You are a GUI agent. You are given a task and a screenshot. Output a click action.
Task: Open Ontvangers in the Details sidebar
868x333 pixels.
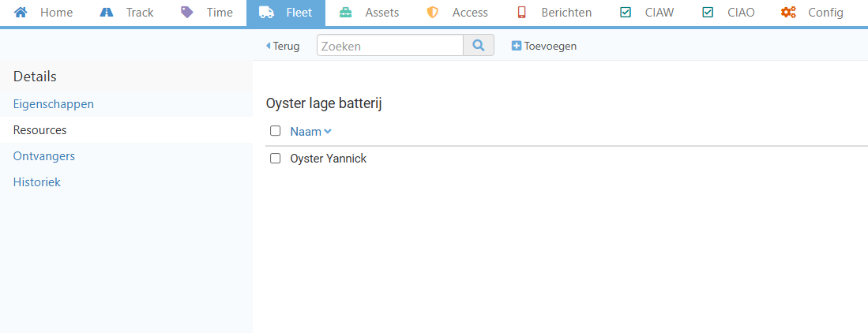pyautogui.click(x=44, y=156)
